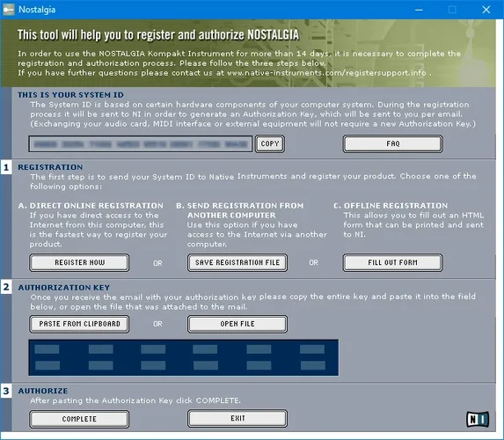Click the Nostalgia key icon in title bar

[9, 10]
